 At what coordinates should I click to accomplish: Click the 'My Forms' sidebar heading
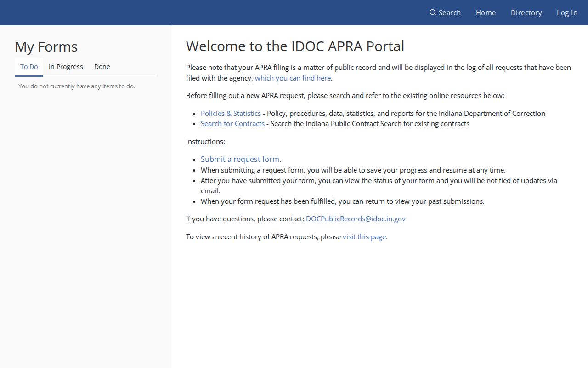46,46
